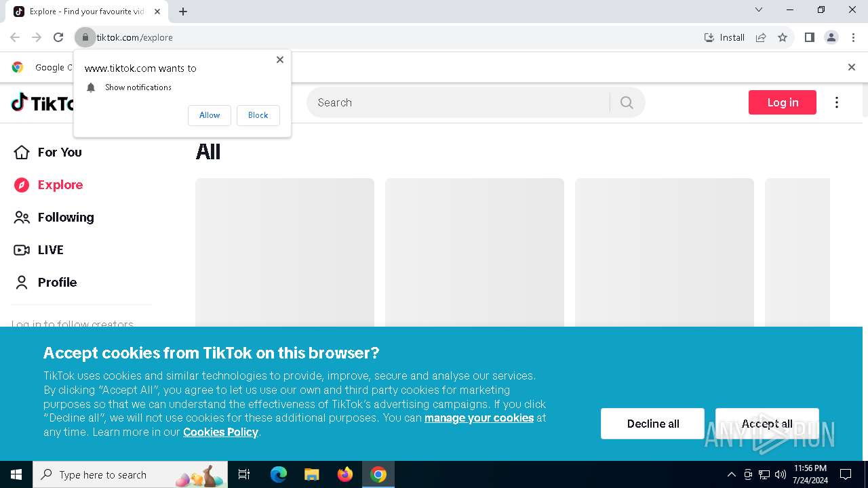
Task: Click the site lock icon in the address bar
Action: [85, 37]
